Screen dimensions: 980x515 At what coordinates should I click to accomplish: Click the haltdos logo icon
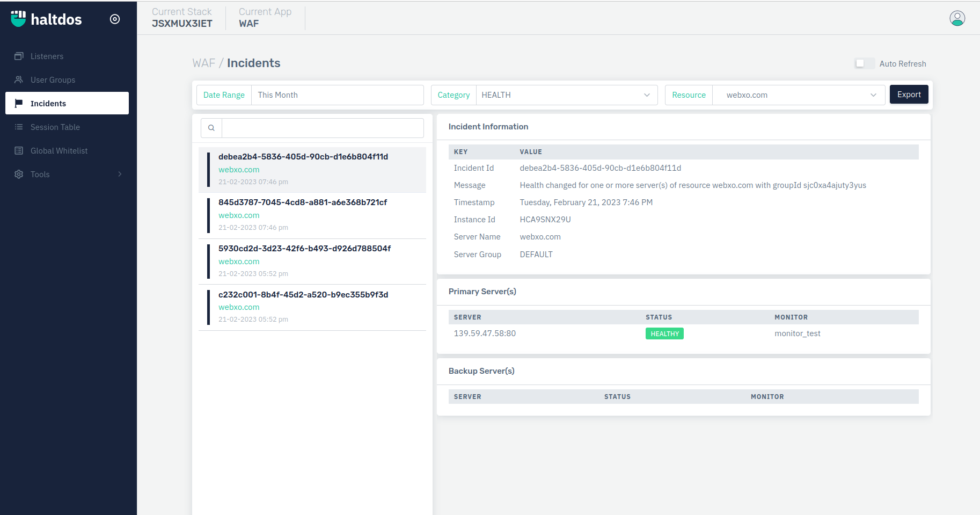point(18,19)
